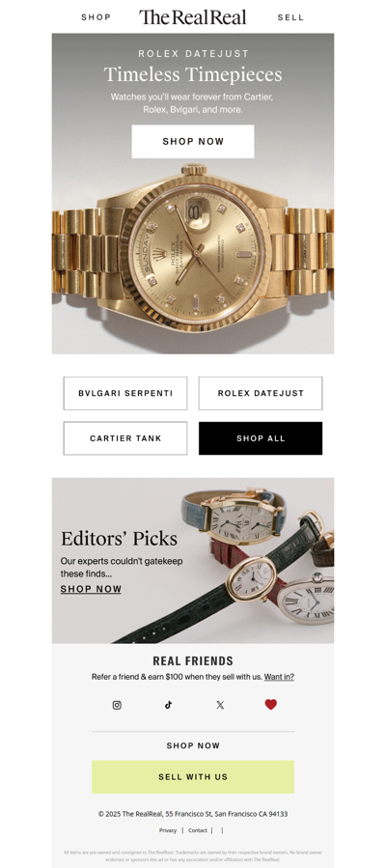Open the SELL header link
The width and height of the screenshot is (386, 868).
coord(290,17)
